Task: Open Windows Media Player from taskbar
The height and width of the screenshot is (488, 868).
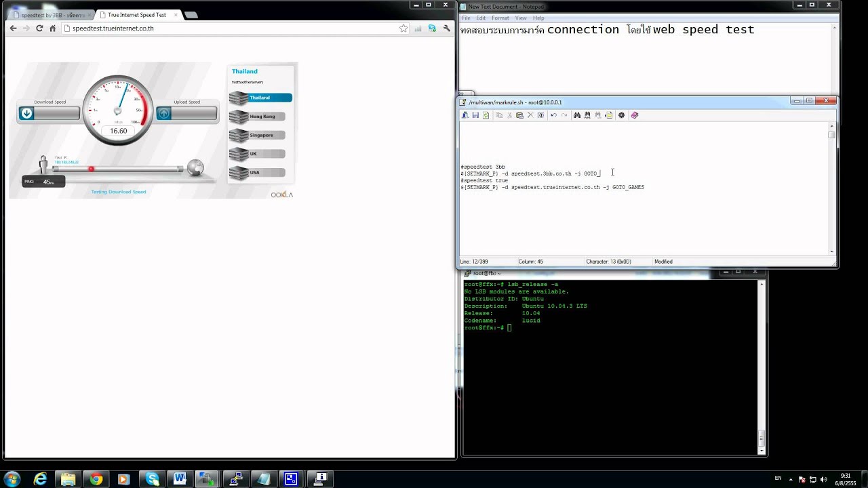Action: click(x=123, y=479)
